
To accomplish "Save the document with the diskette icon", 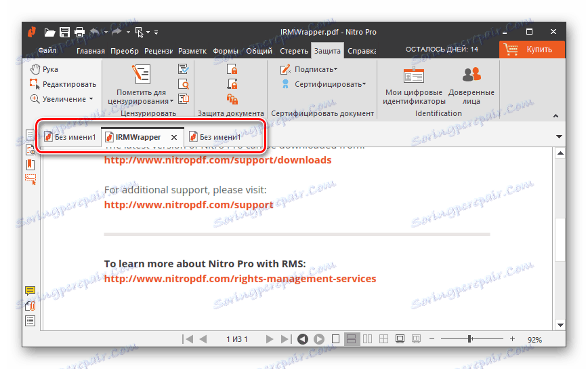I will click(64, 33).
